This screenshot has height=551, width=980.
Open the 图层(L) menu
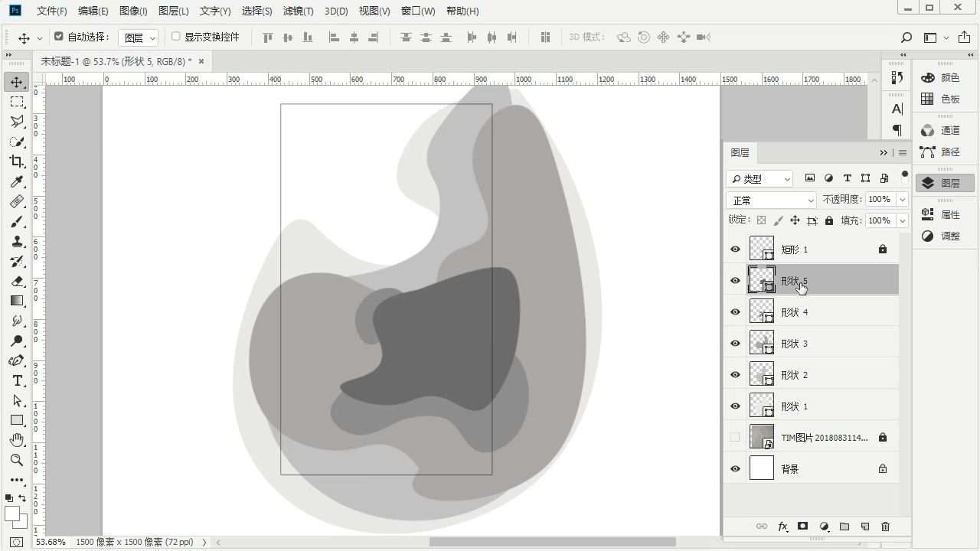click(x=173, y=11)
